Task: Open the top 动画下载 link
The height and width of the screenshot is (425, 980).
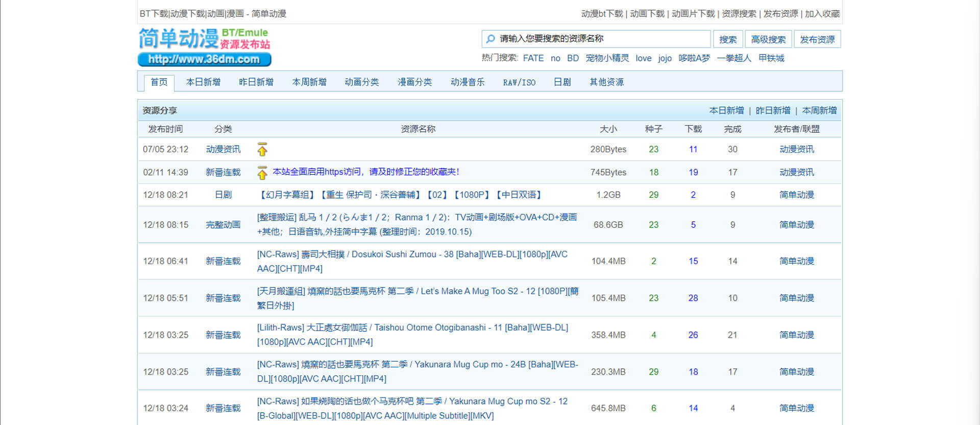Action: tap(647, 14)
